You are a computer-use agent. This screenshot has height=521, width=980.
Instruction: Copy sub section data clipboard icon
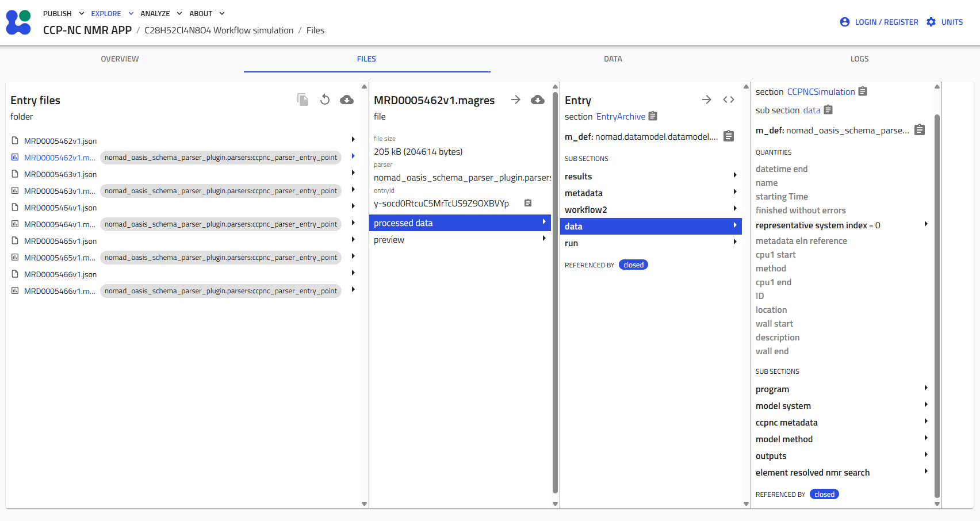point(828,110)
